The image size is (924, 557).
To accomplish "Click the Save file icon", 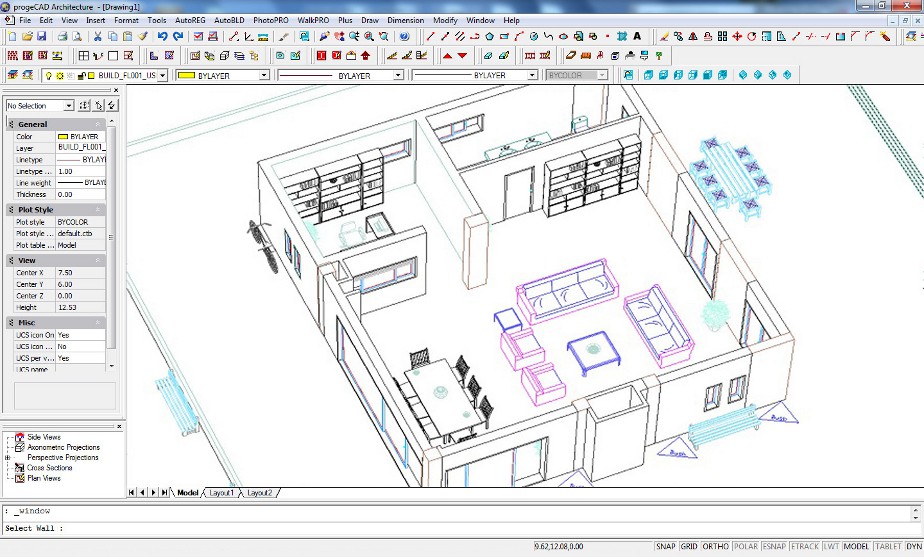I will coord(42,37).
